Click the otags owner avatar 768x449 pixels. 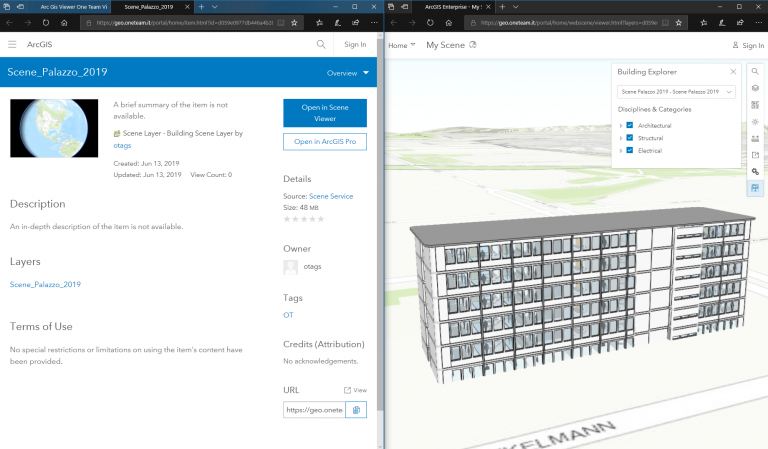[290, 267]
